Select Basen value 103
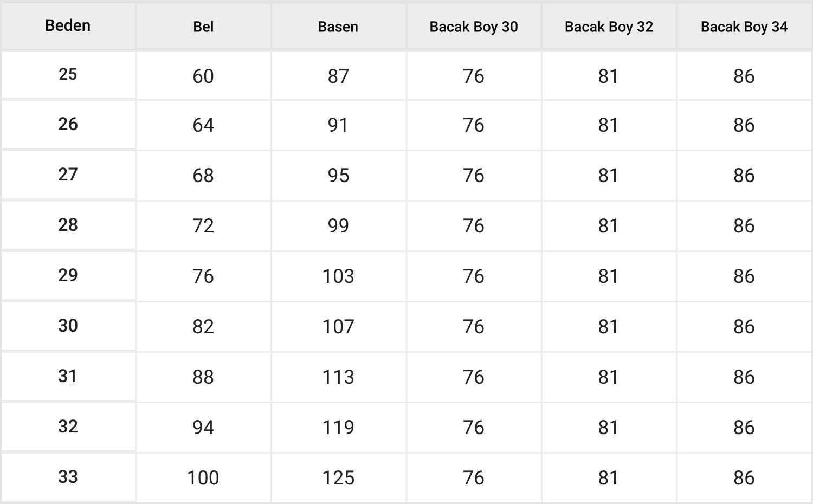 point(338,276)
